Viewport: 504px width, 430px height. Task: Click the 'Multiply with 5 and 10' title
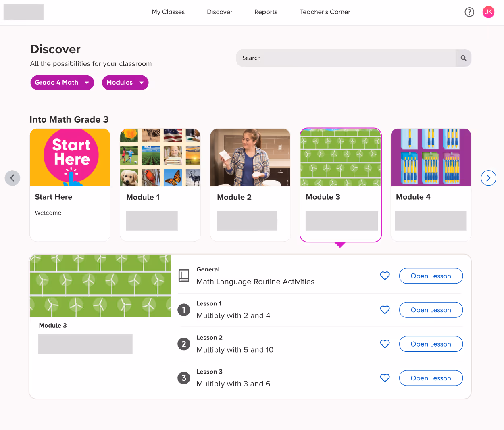(235, 350)
